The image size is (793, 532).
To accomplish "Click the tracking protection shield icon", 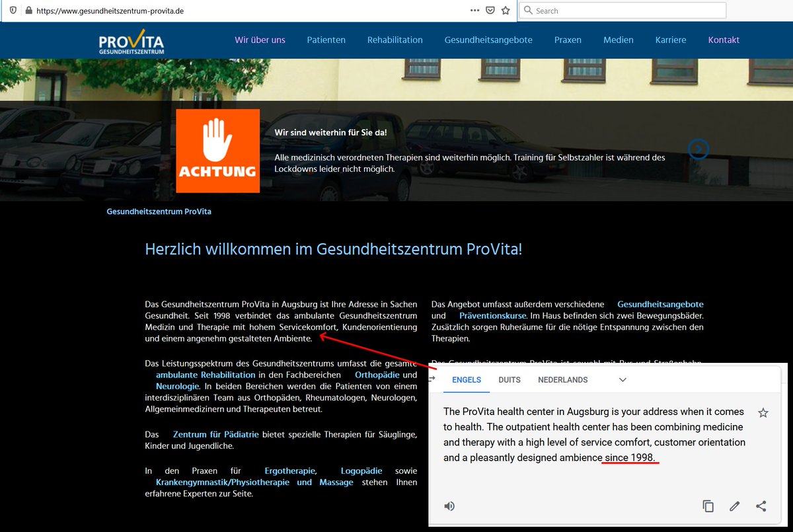I will click(14, 11).
